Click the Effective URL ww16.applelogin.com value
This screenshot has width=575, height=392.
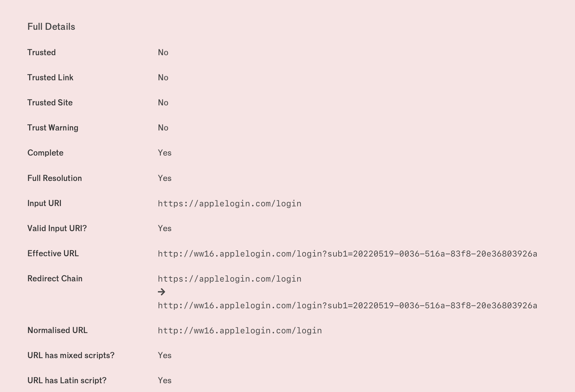click(347, 254)
